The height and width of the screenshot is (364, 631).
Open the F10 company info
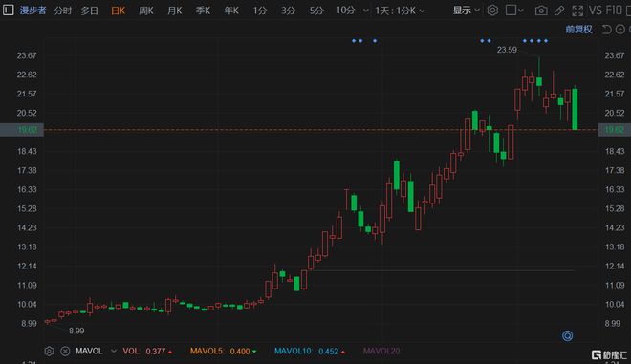614,11
